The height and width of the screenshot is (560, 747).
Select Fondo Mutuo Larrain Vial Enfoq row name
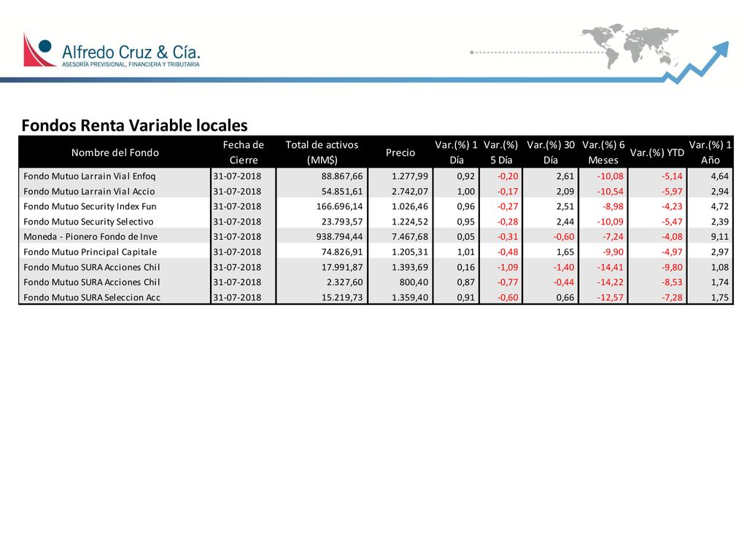[x=90, y=176]
